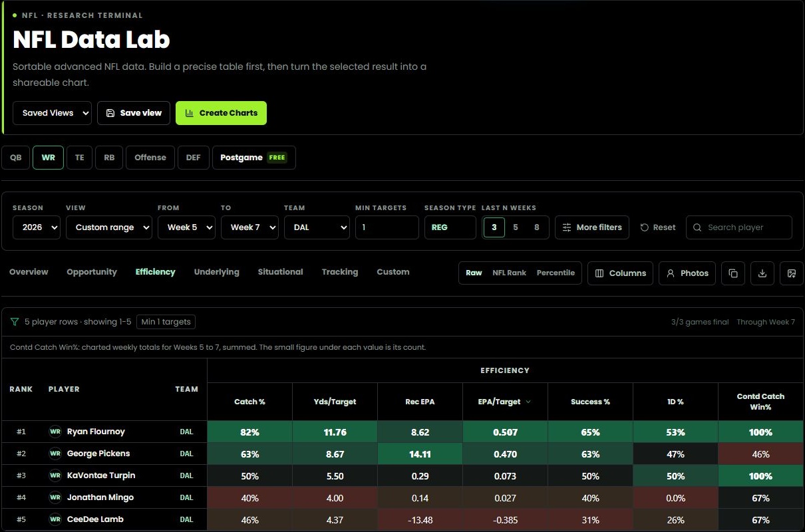
Task: Sort by Success % column
Action: (x=590, y=402)
